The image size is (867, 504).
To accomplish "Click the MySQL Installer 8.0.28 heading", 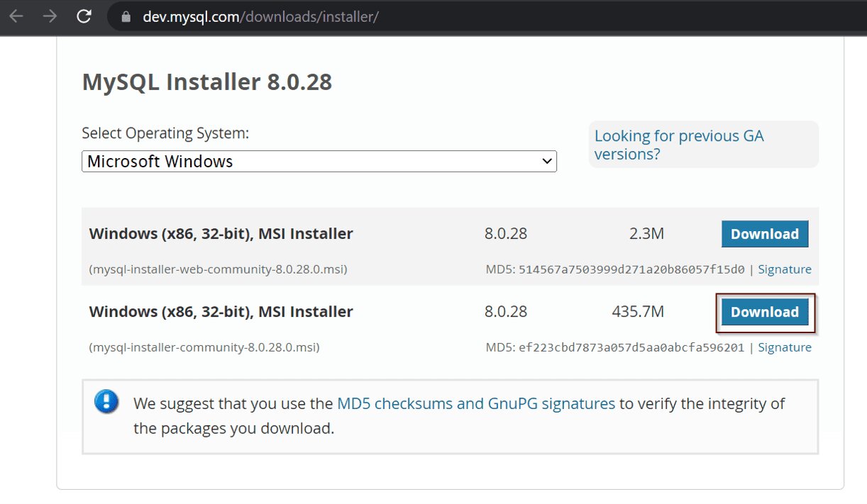I will click(x=207, y=82).
